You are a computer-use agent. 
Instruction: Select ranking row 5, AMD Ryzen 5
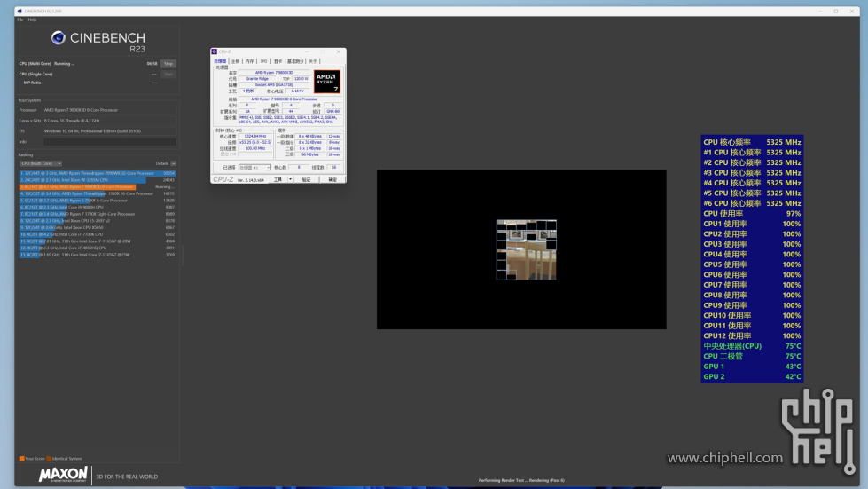point(98,201)
